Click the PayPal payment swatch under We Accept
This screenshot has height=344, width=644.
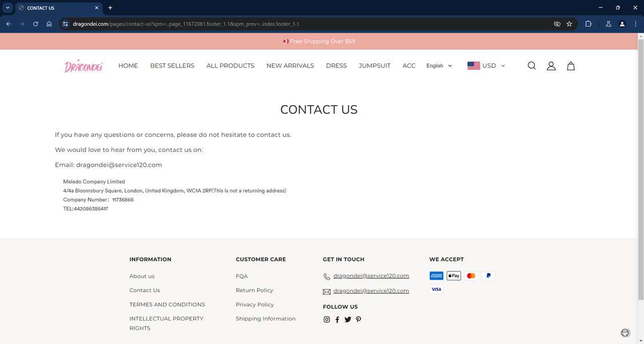(x=488, y=275)
